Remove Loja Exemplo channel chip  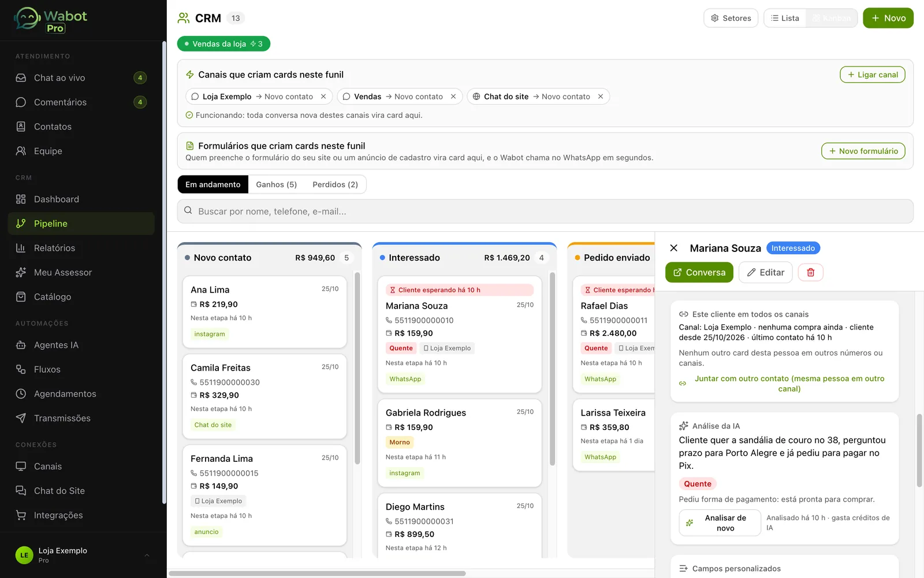coord(323,97)
